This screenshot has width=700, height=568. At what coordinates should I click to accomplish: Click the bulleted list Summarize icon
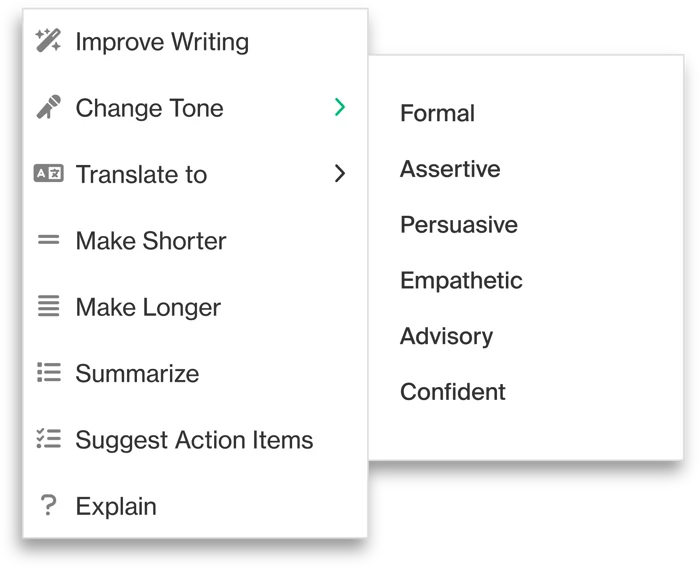(48, 372)
